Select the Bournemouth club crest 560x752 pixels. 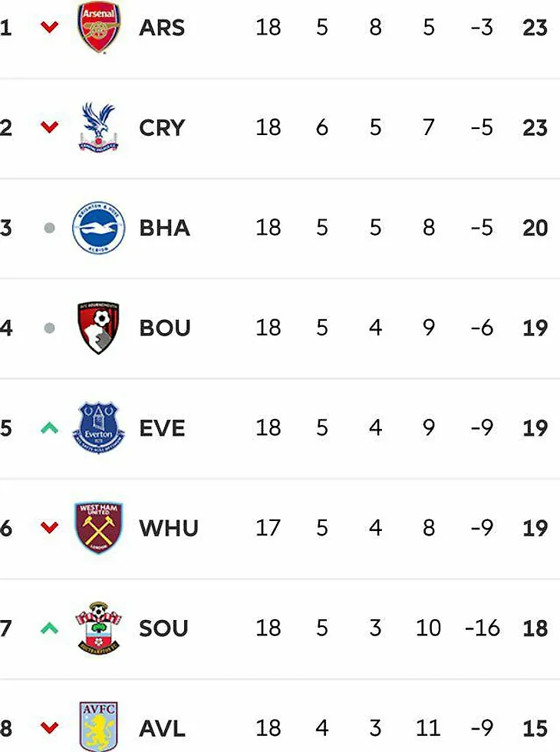pos(99,328)
